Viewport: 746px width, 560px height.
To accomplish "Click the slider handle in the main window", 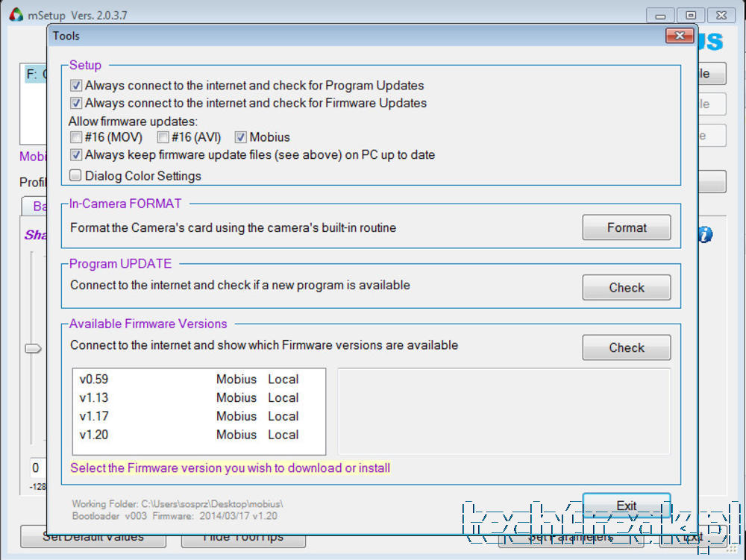I will pyautogui.click(x=33, y=348).
